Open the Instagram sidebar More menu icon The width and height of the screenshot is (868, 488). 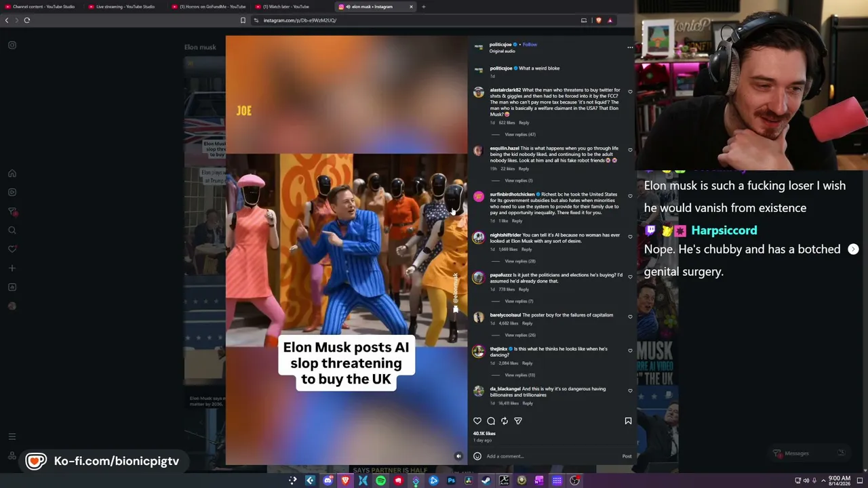12,437
